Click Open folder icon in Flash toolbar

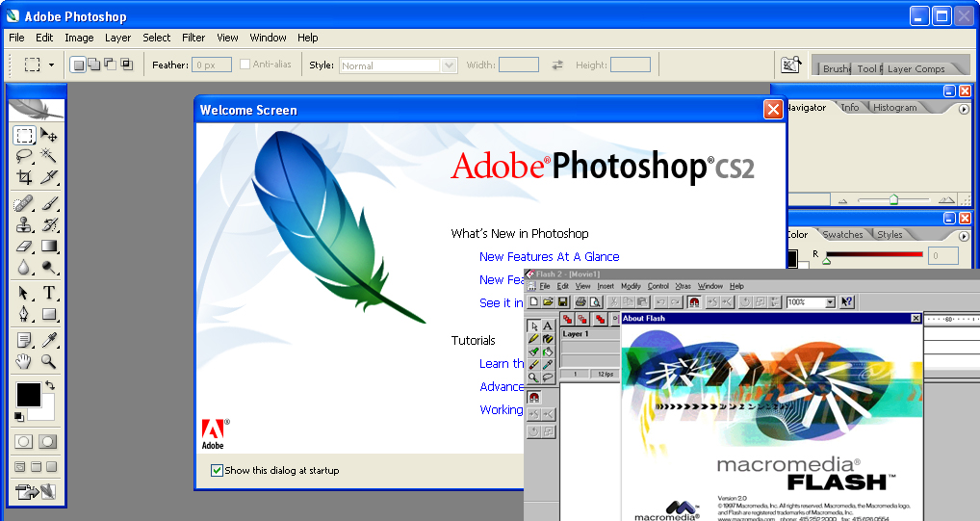tap(548, 302)
